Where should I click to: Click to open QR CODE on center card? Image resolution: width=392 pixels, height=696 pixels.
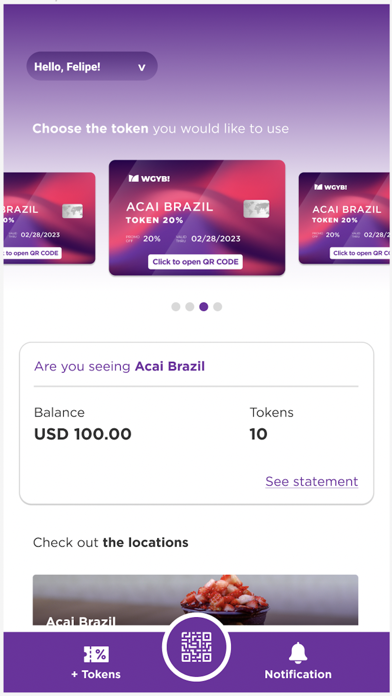[195, 262]
